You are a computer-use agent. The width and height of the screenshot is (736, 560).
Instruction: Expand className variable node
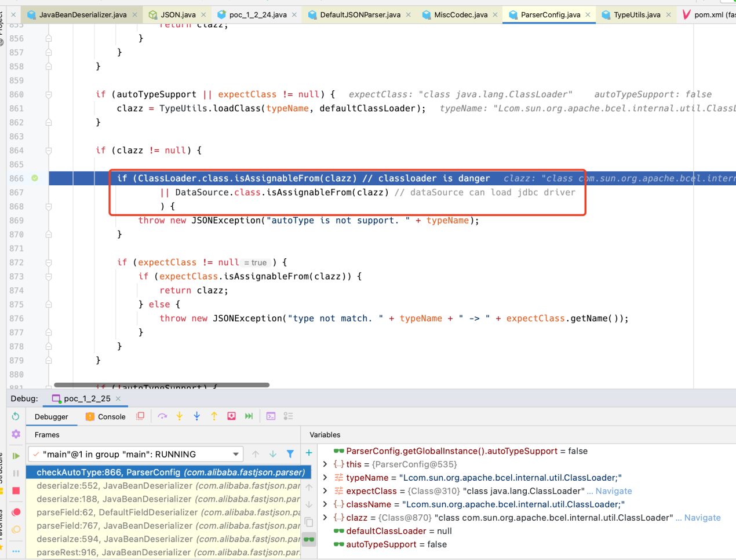point(325,504)
